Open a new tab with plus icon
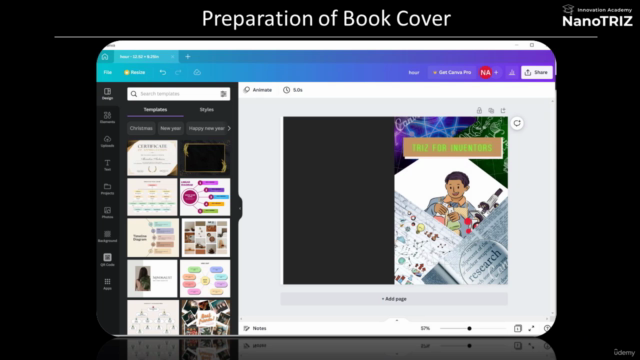This screenshot has height=360, width=640. pyautogui.click(x=188, y=57)
